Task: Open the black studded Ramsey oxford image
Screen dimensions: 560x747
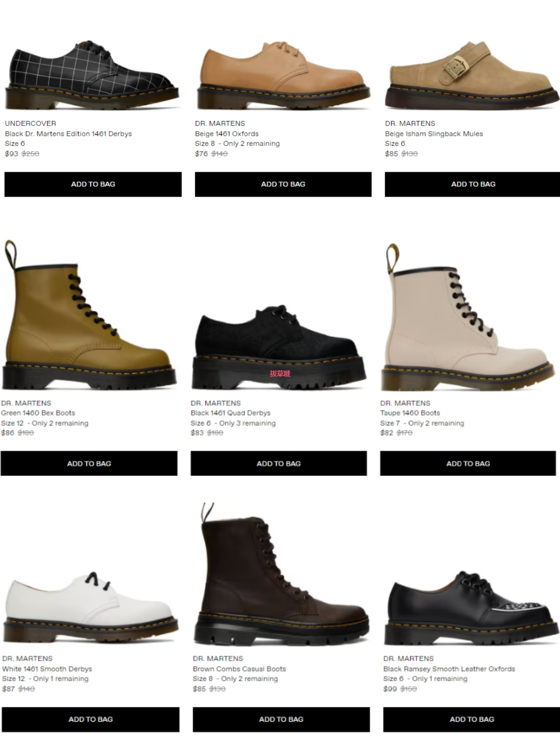Action: tap(472, 607)
